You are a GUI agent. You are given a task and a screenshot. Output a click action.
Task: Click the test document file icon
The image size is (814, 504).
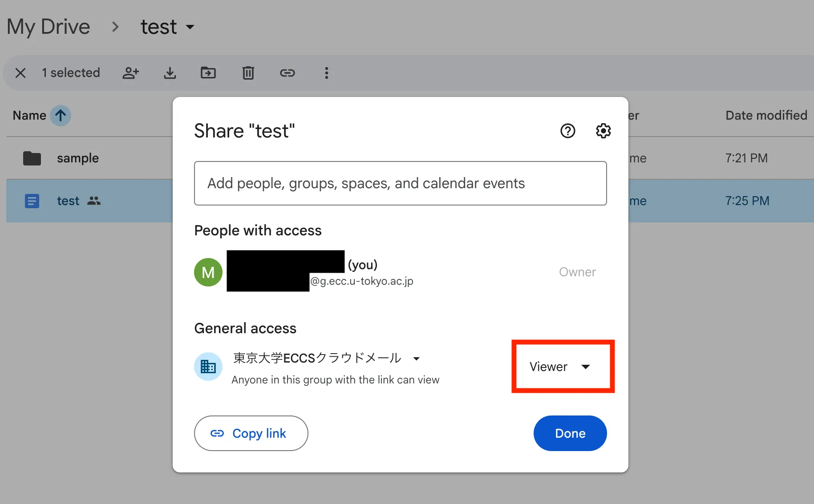[x=32, y=201]
